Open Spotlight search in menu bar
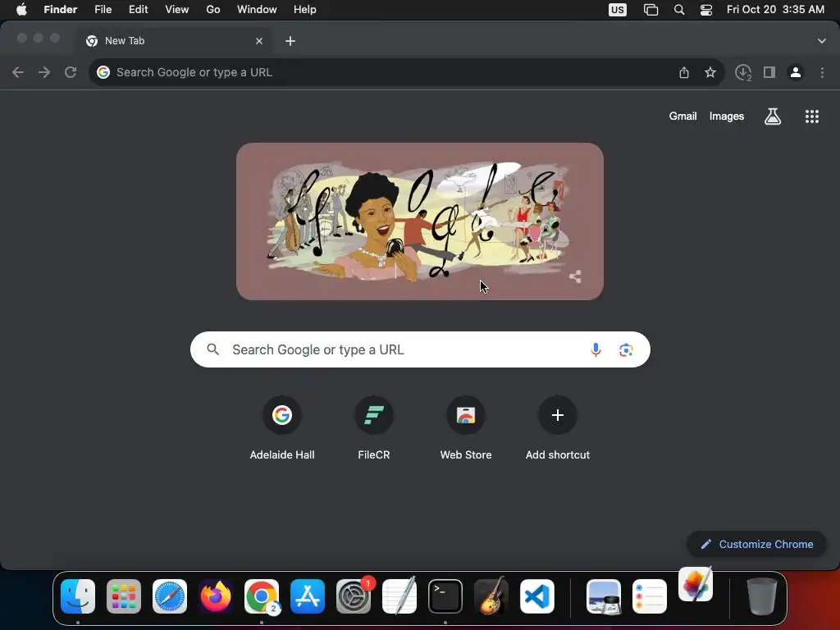Image resolution: width=840 pixels, height=630 pixels. pos(679,10)
